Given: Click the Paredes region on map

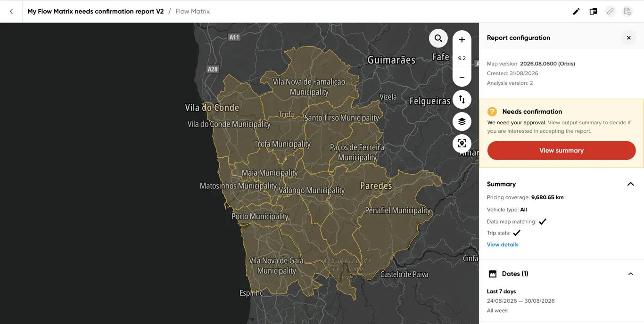Looking at the screenshot, I should point(376,186).
